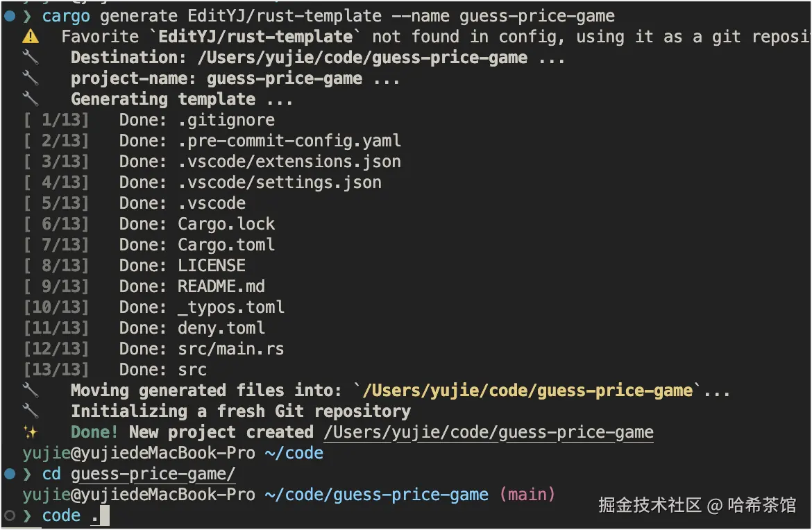Click blue command marker beside cd command
This screenshot has height=530, width=812.
pos(8,474)
